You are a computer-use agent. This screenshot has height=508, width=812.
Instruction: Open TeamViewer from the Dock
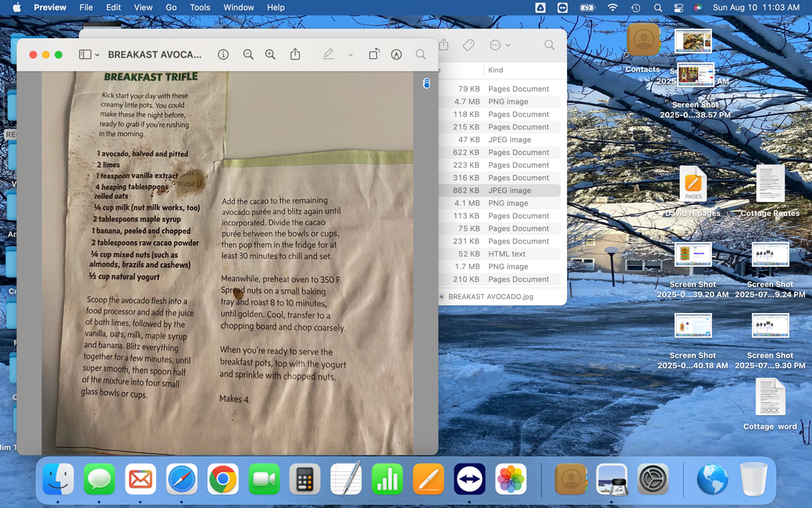(469, 479)
